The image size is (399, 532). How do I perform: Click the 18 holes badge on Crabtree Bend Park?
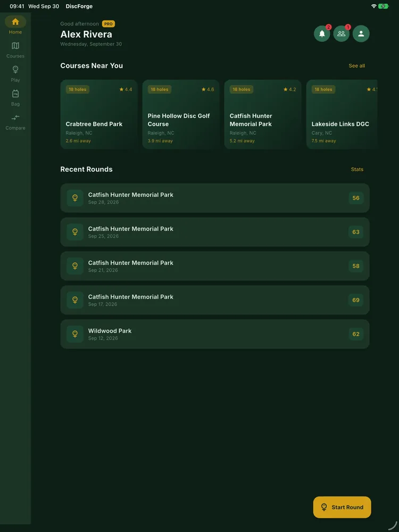[77, 89]
